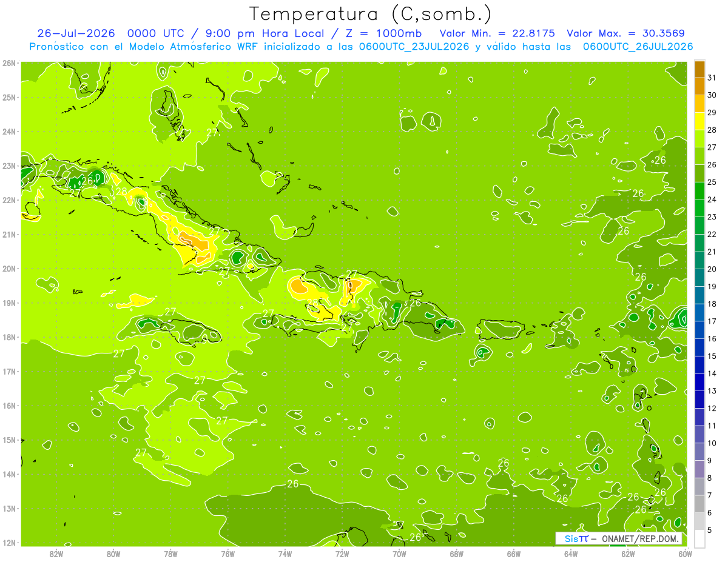Click 'Valor Min. = 22.8175' text
This screenshot has height=562, width=728.
496,33
